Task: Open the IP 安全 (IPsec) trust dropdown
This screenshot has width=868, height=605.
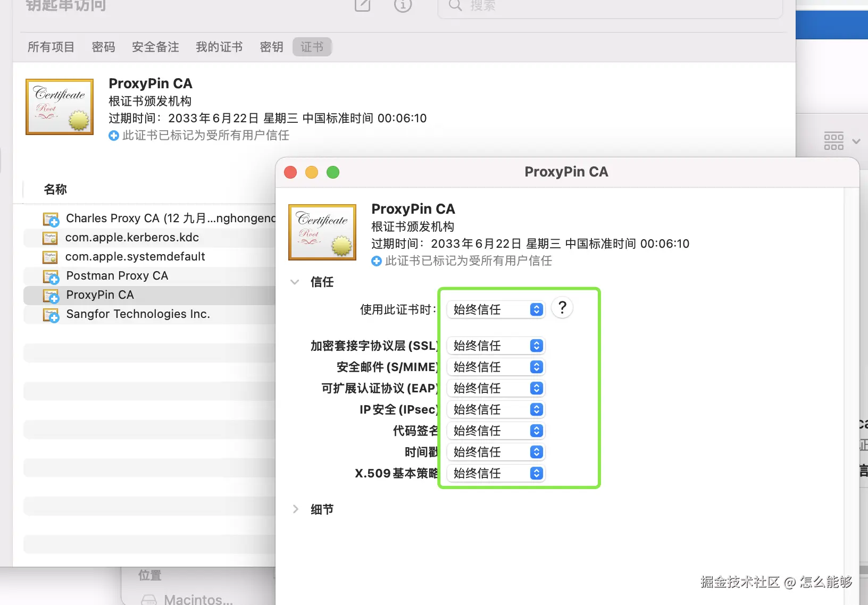Action: pos(496,409)
